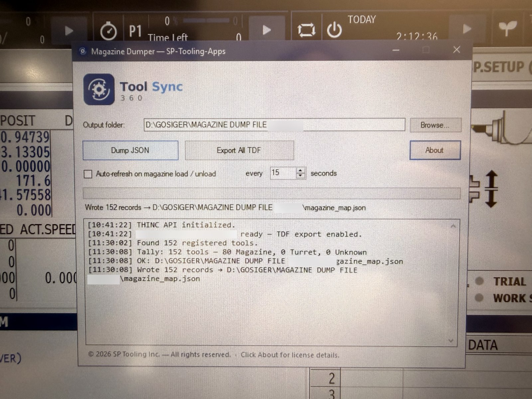Click the 'Output folder:' label
The height and width of the screenshot is (399, 532).
click(x=104, y=125)
